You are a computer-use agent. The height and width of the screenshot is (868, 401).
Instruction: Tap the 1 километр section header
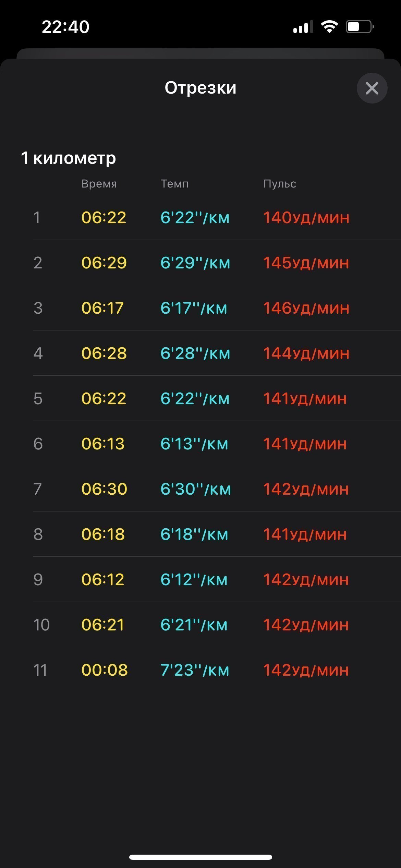click(x=69, y=158)
